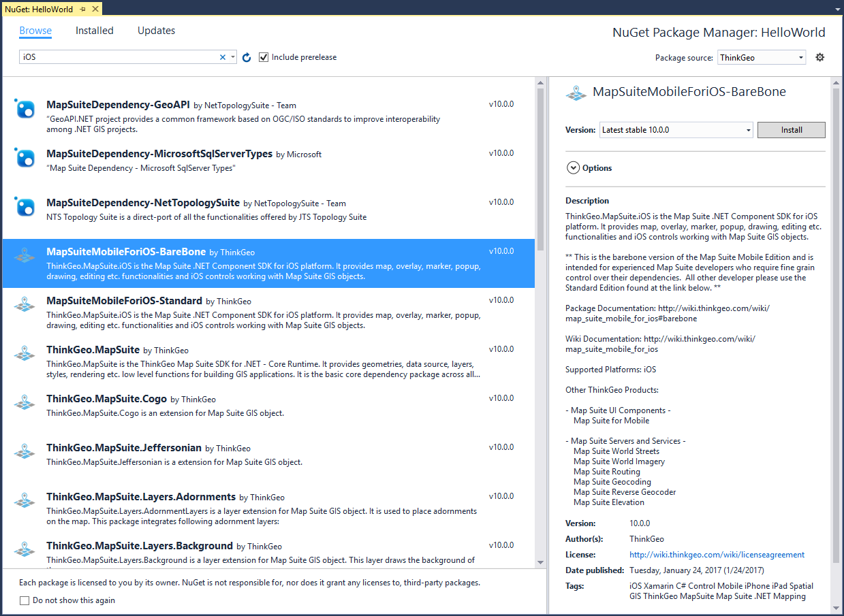Screen dimensions: 844x616
Task: Click the Author(s) ThinkGeo value
Action: pos(646,539)
